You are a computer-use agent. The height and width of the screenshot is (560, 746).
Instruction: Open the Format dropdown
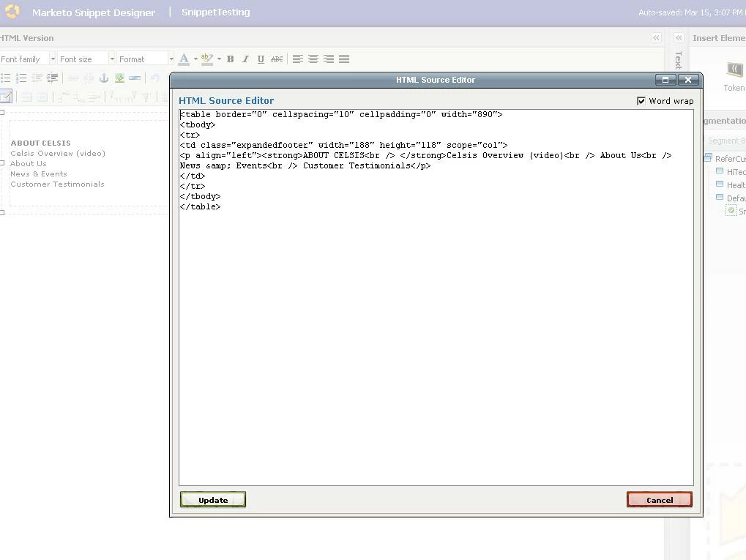point(146,59)
